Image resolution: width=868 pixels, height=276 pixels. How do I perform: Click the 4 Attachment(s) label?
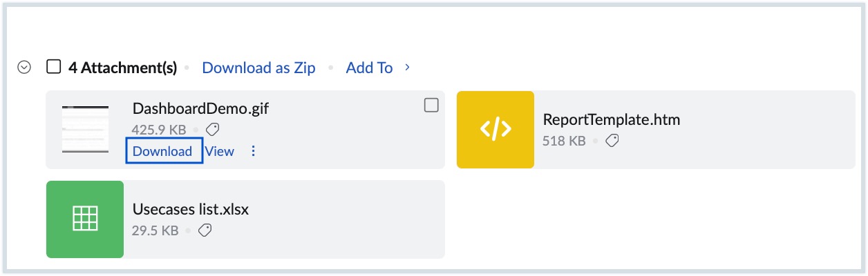tap(122, 68)
